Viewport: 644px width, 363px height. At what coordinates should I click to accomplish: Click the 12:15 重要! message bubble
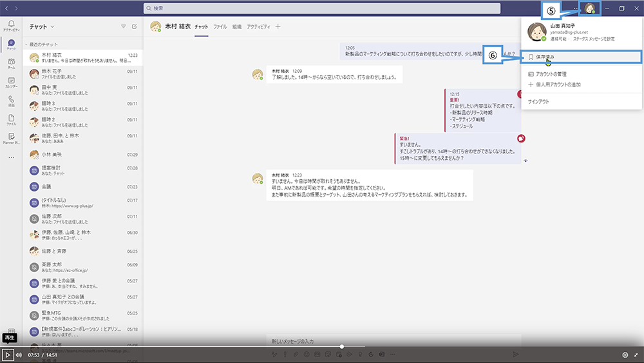(483, 110)
